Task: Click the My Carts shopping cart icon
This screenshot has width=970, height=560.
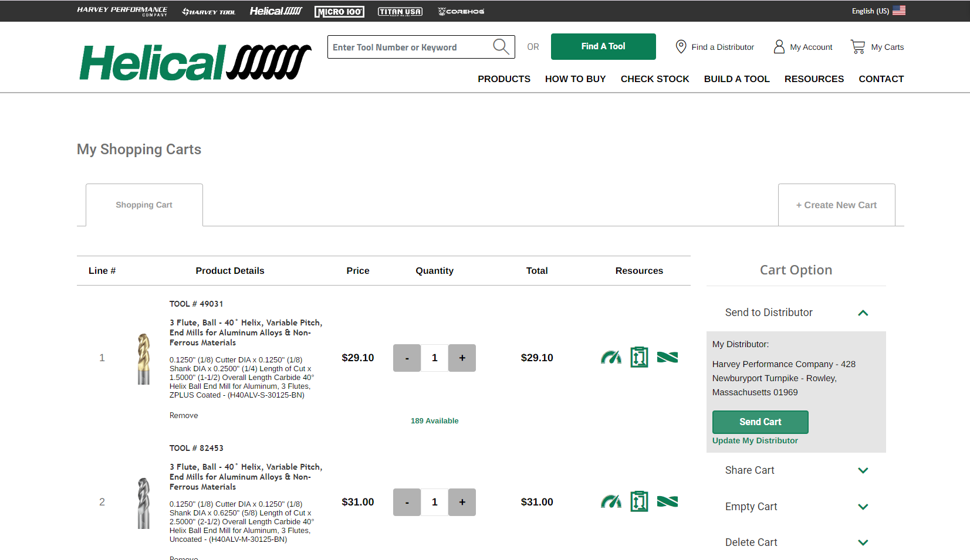Action: pos(858,47)
